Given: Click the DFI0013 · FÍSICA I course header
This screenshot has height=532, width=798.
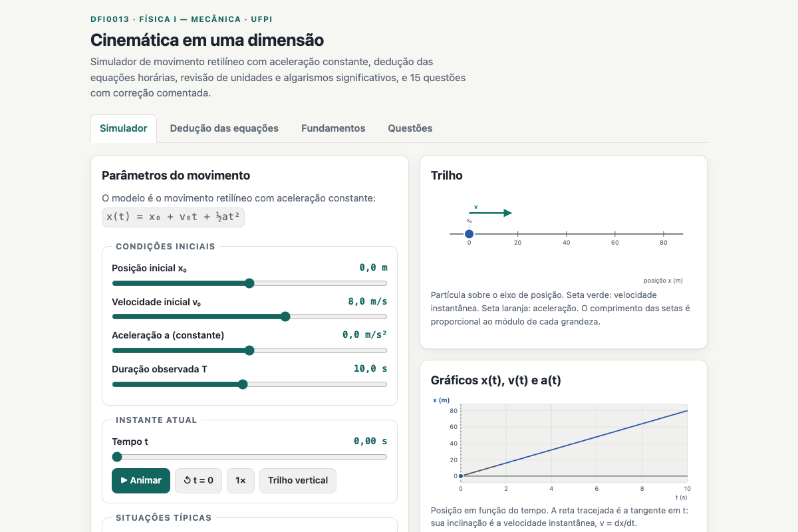Looking at the screenshot, I should coord(183,19).
